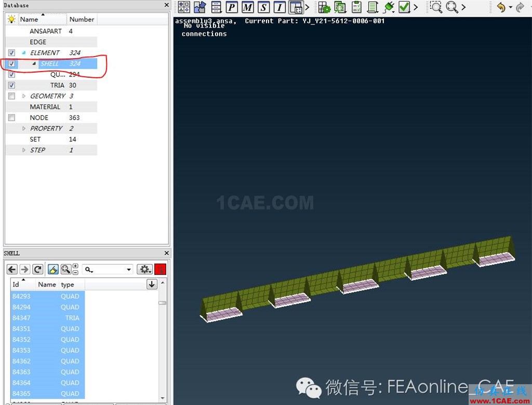Select the SET row
Screen dimensions: 532x405
click(x=51, y=139)
